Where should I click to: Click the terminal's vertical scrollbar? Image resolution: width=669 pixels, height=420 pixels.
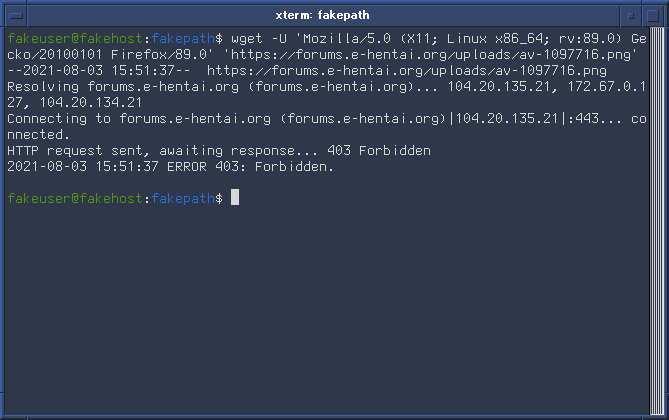tap(656, 221)
